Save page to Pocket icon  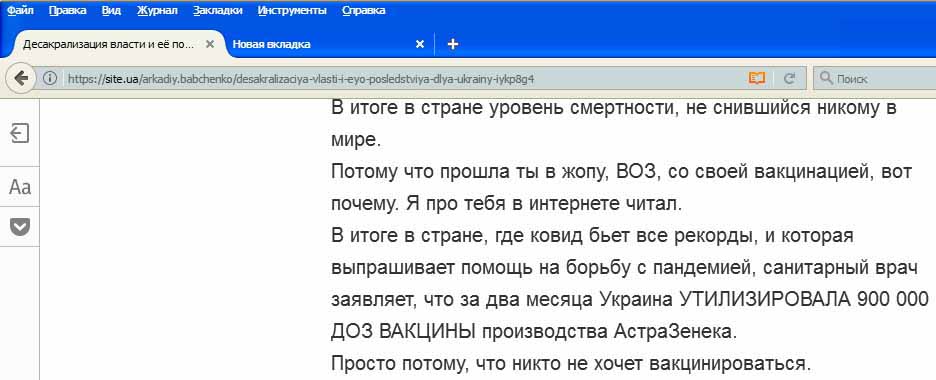coord(20,227)
